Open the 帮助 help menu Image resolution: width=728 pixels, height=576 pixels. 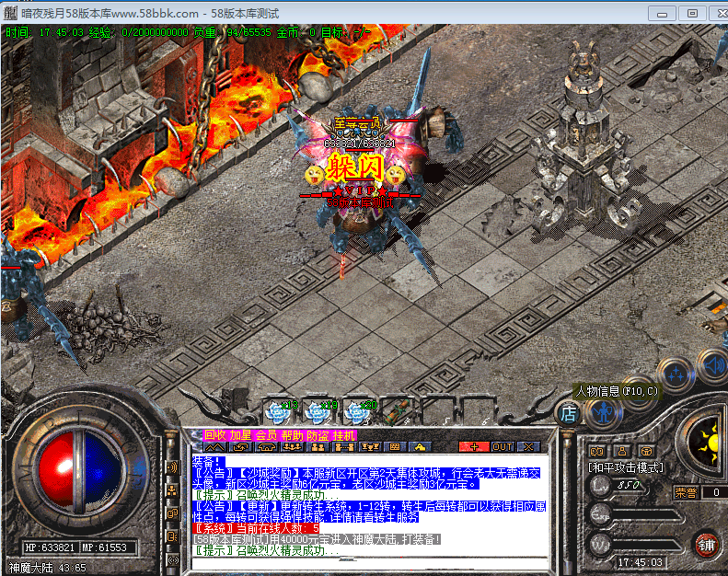(x=292, y=435)
